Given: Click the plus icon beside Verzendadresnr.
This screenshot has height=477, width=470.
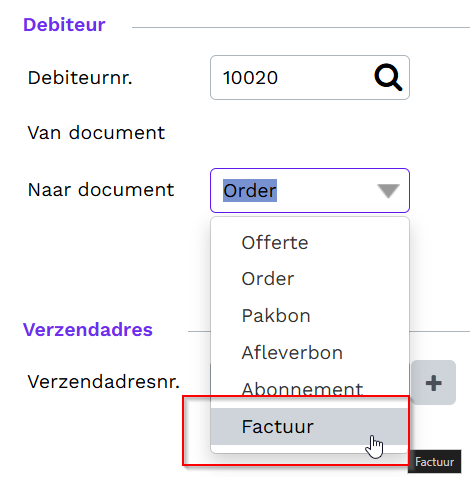Looking at the screenshot, I should [x=434, y=382].
